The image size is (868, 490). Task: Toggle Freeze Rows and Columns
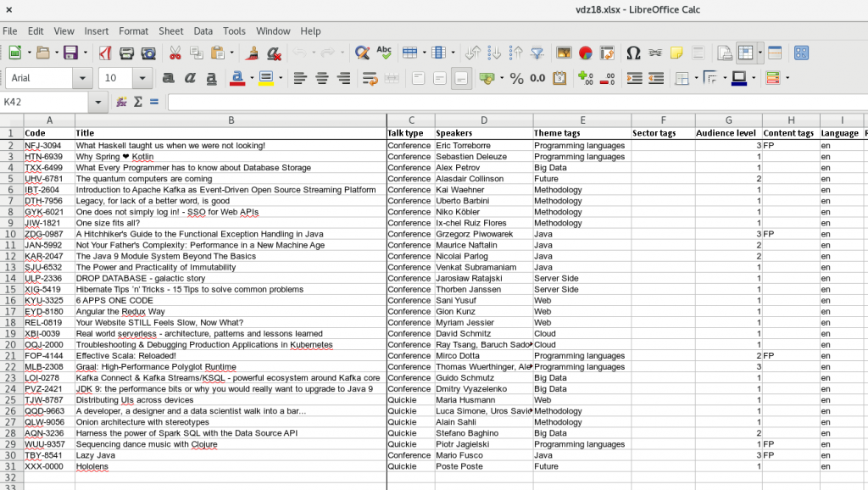pos(744,53)
